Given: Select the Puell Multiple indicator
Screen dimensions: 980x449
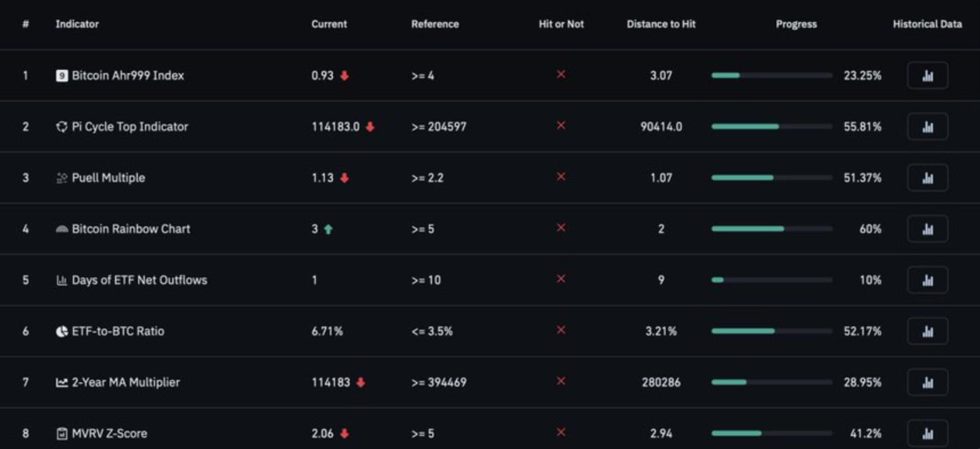Looking at the screenshot, I should 108,178.
